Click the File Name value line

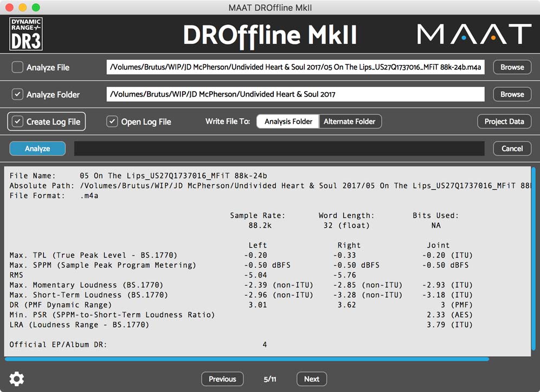[x=173, y=176]
